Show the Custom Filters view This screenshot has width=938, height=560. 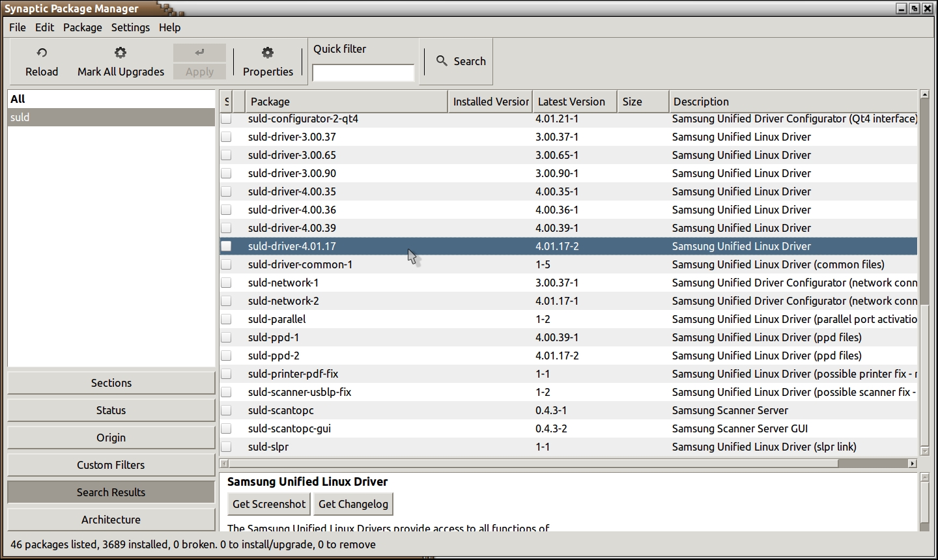pyautogui.click(x=111, y=465)
